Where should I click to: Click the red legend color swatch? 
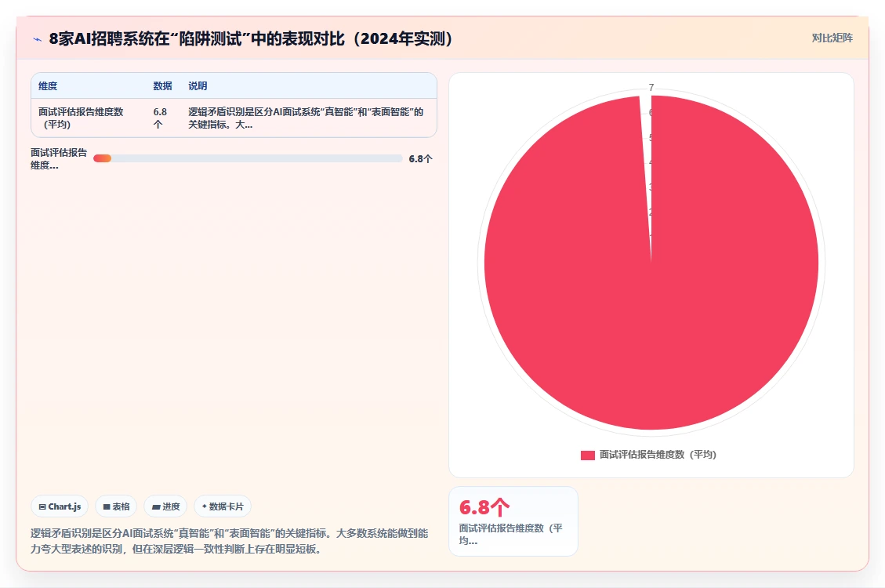588,455
